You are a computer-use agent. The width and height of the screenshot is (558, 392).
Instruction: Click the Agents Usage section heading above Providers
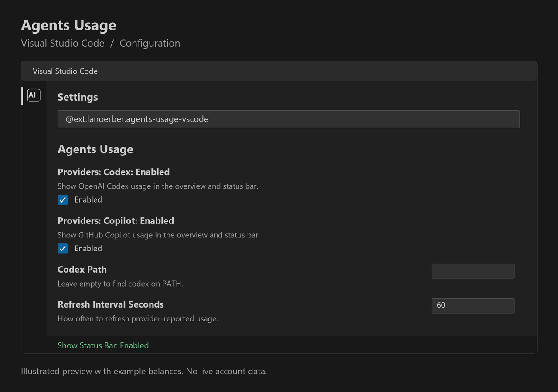pyautogui.click(x=95, y=149)
